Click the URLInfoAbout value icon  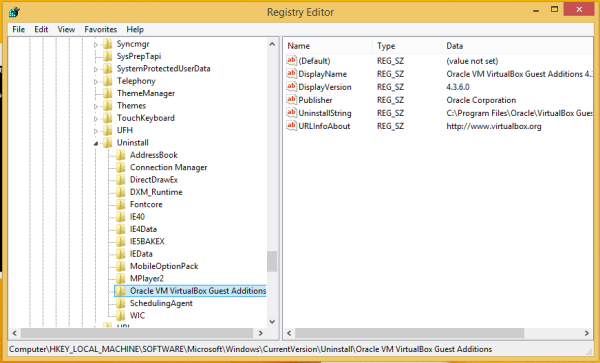[292, 126]
